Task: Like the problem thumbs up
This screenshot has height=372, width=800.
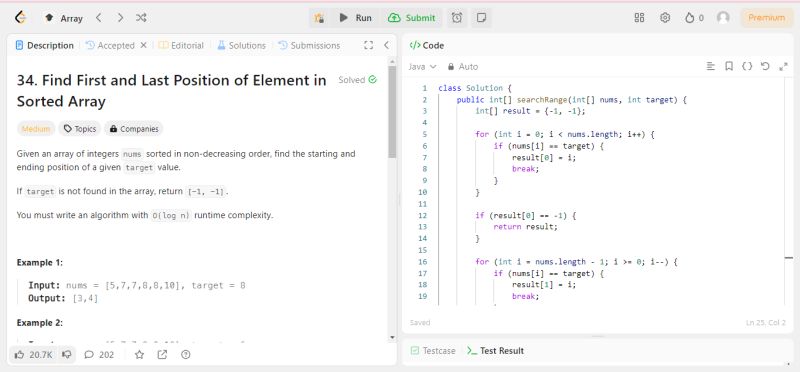Action: pos(34,354)
